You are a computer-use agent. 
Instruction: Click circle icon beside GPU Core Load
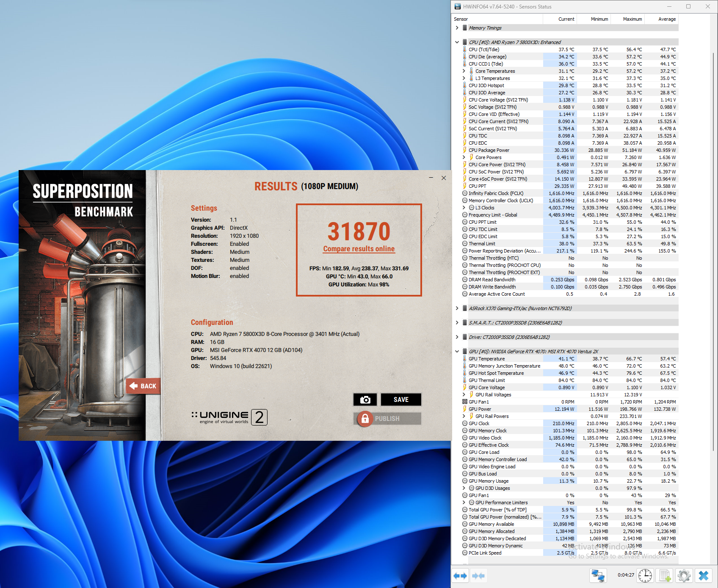point(465,452)
